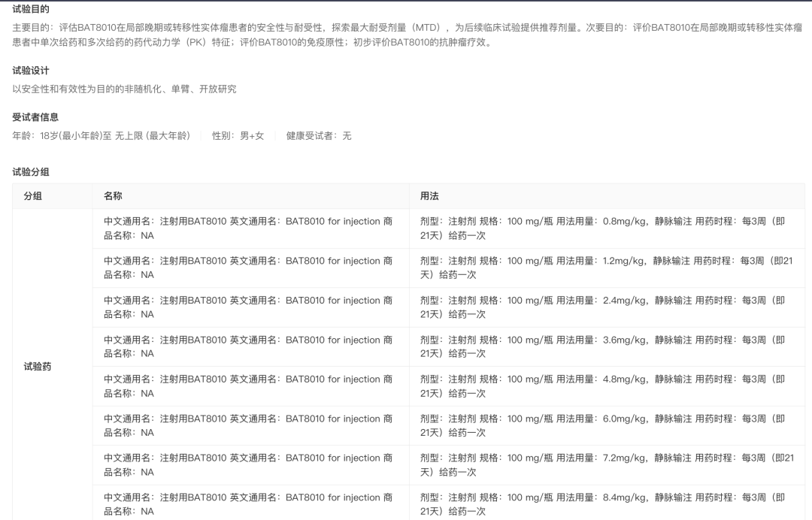Click the 年龄：18岁(最小年龄)至 无上限 text
Viewport: 812px width, 520px height.
pyautogui.click(x=101, y=135)
